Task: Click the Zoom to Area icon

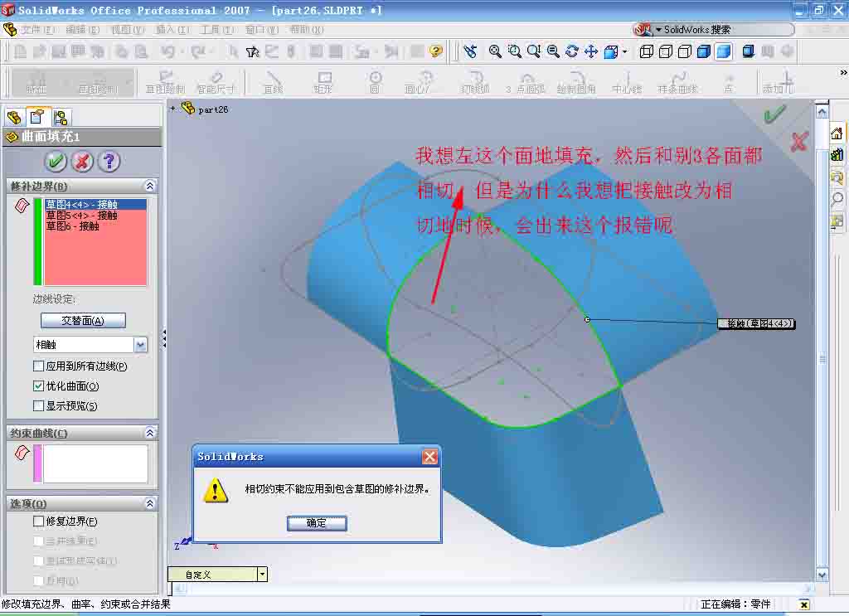Action: click(x=514, y=51)
